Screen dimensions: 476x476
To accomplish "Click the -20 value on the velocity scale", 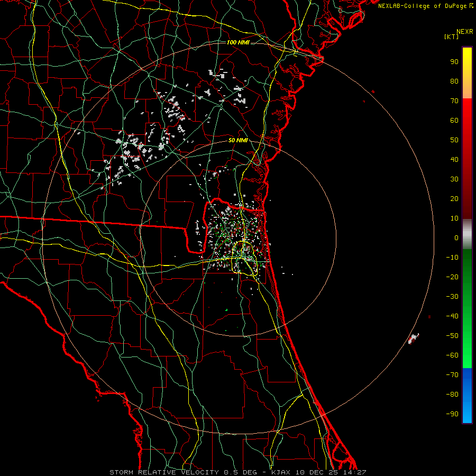I will [452, 277].
